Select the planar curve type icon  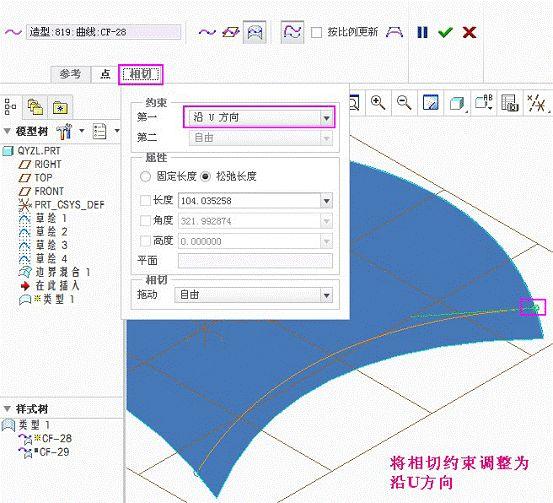tap(231, 32)
